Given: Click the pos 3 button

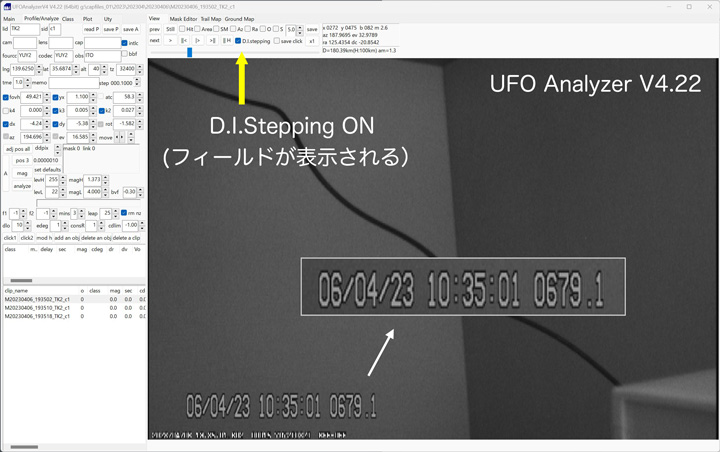Looking at the screenshot, I should pyautogui.click(x=22, y=160).
